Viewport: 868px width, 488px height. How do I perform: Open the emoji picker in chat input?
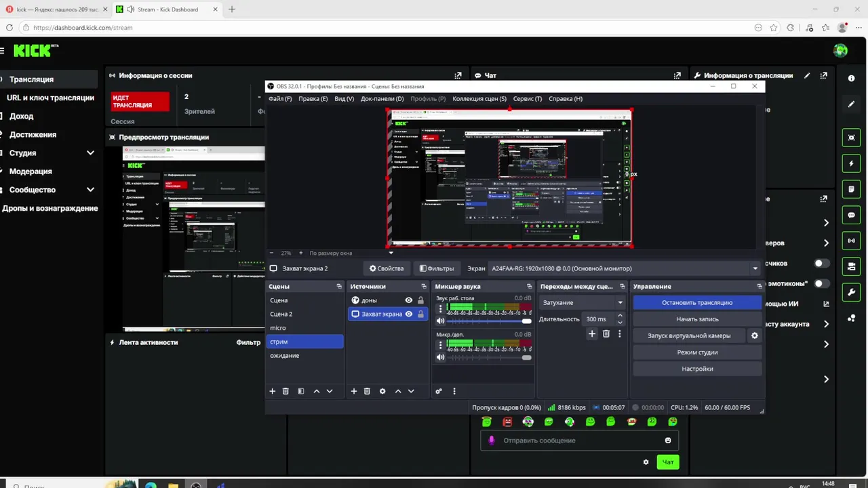[x=668, y=441]
